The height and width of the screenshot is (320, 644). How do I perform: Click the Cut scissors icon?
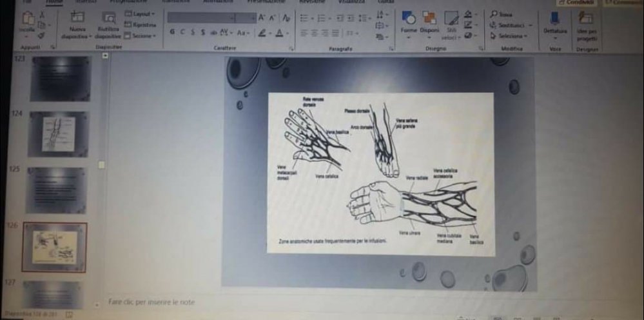(x=42, y=15)
